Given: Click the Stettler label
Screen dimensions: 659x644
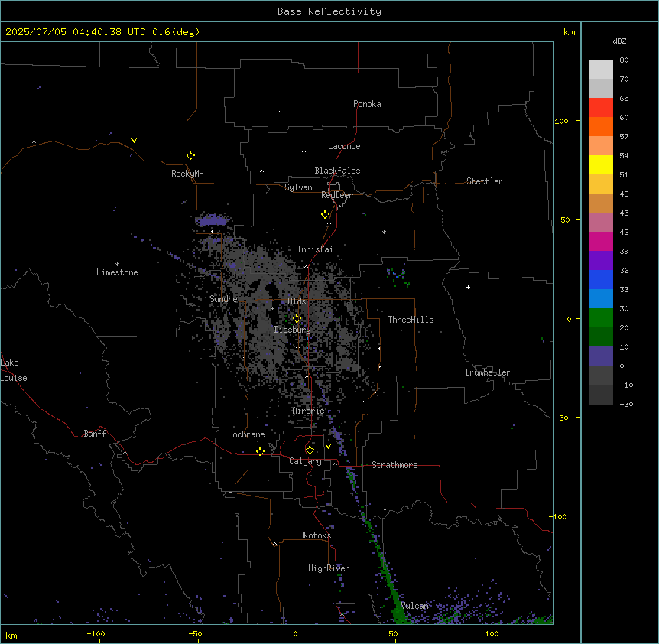Looking at the screenshot, I should pyautogui.click(x=485, y=181).
